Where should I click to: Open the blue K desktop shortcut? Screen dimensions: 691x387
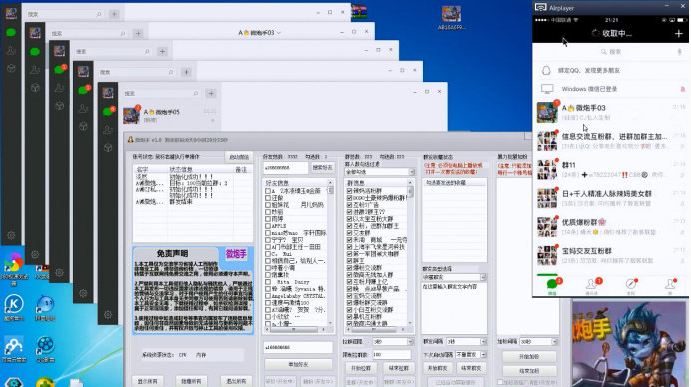14,304
